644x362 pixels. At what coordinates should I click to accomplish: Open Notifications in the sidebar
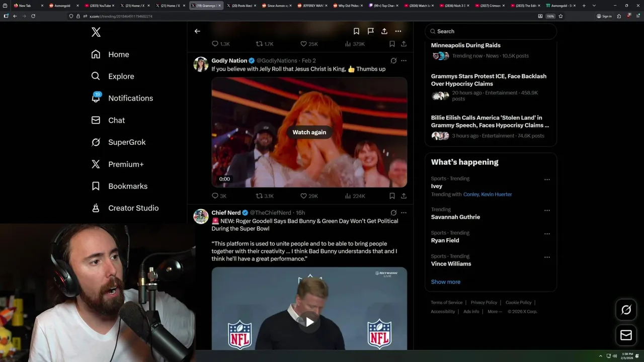pyautogui.click(x=122, y=98)
